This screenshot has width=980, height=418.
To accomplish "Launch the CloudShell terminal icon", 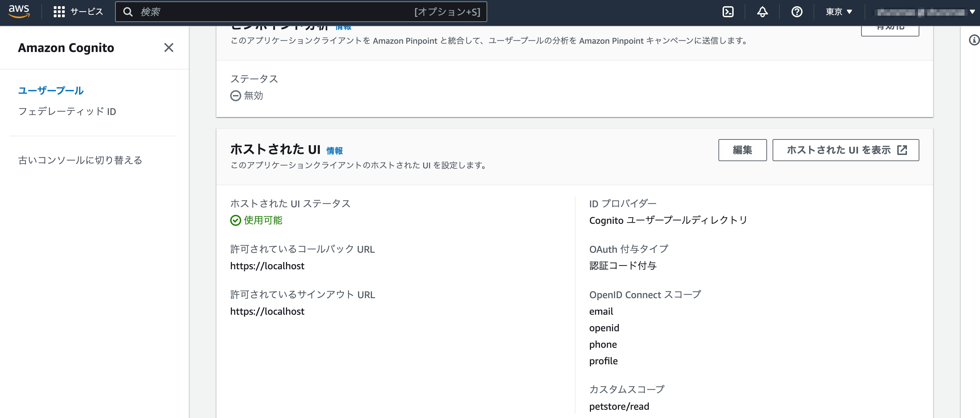I will click(x=728, y=12).
